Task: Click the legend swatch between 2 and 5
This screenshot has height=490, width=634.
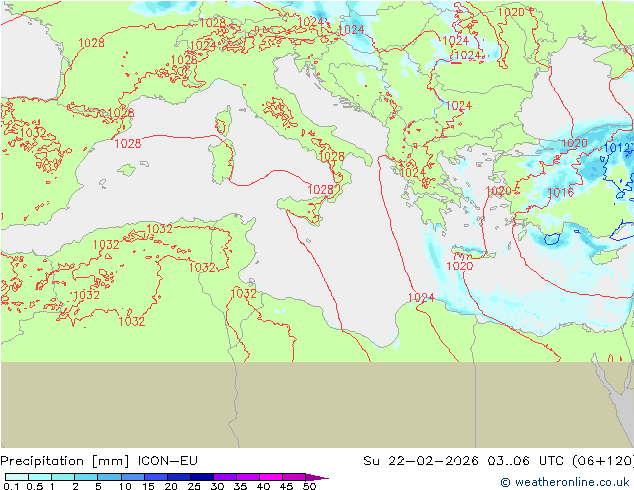Action: (86, 477)
